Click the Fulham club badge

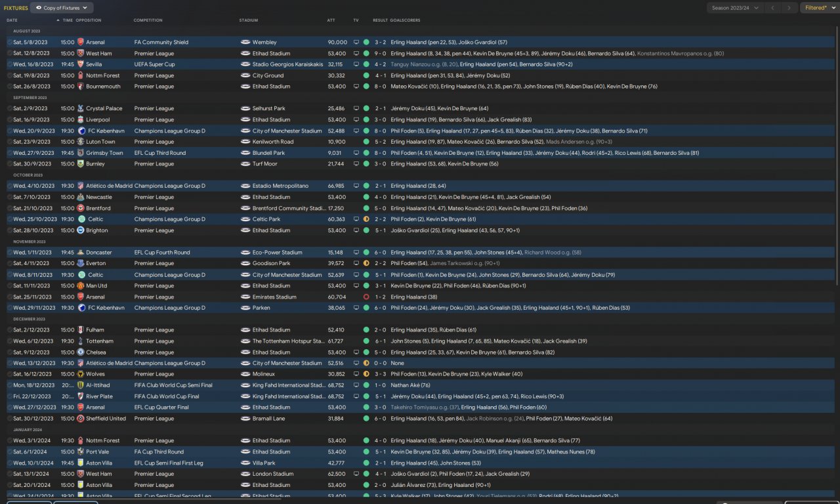tap(81, 330)
